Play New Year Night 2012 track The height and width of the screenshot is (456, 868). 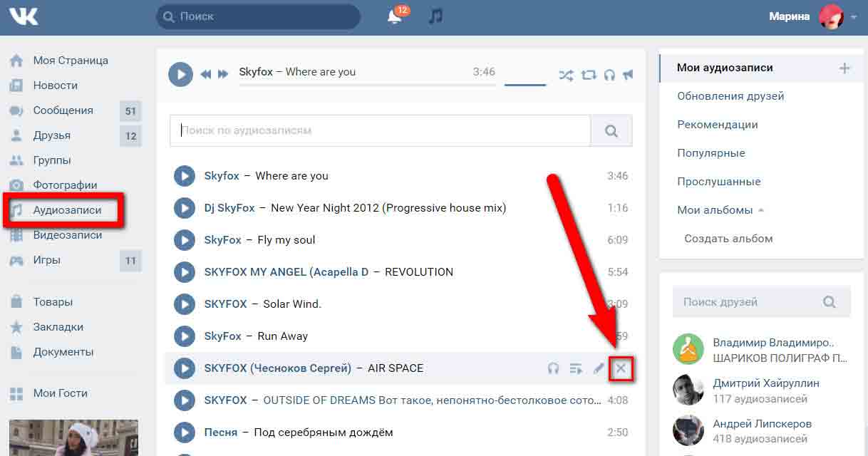pyautogui.click(x=185, y=208)
